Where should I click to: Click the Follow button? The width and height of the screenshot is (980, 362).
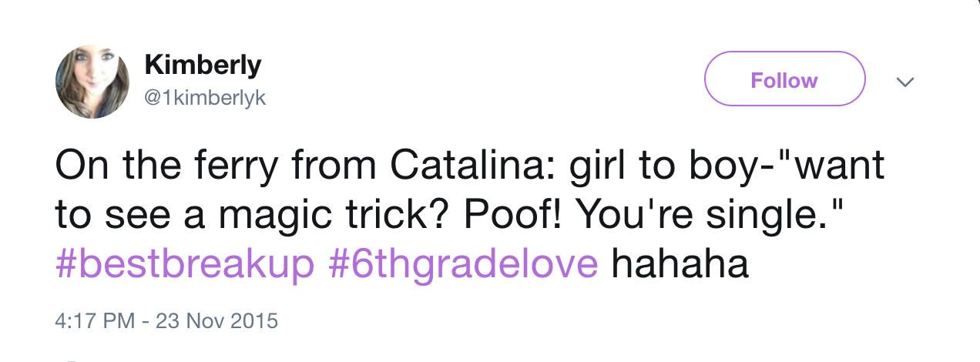[x=784, y=79]
